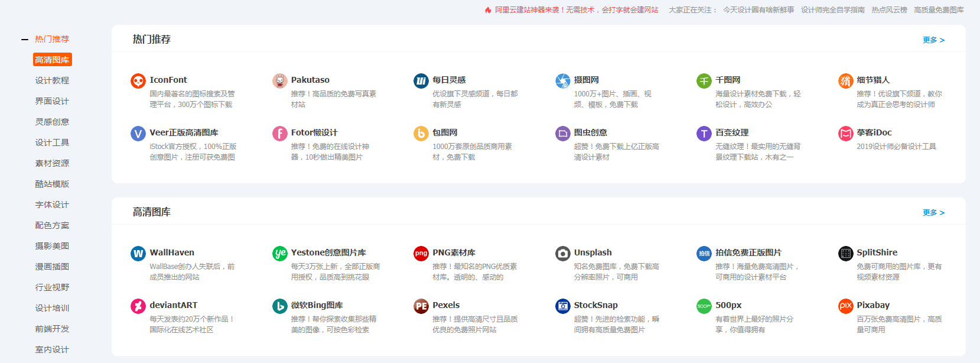
Task: Click the Pakutaso site icon
Action: tap(280, 81)
